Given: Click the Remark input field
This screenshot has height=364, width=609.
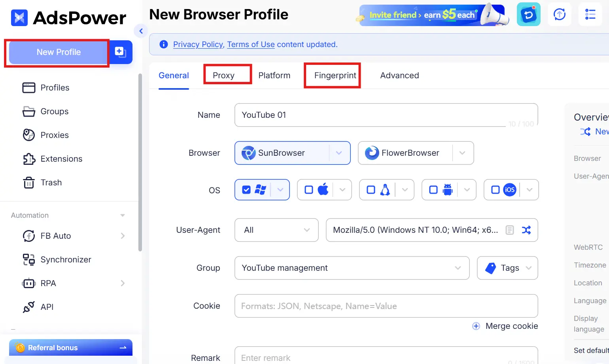Looking at the screenshot, I should coord(386,355).
